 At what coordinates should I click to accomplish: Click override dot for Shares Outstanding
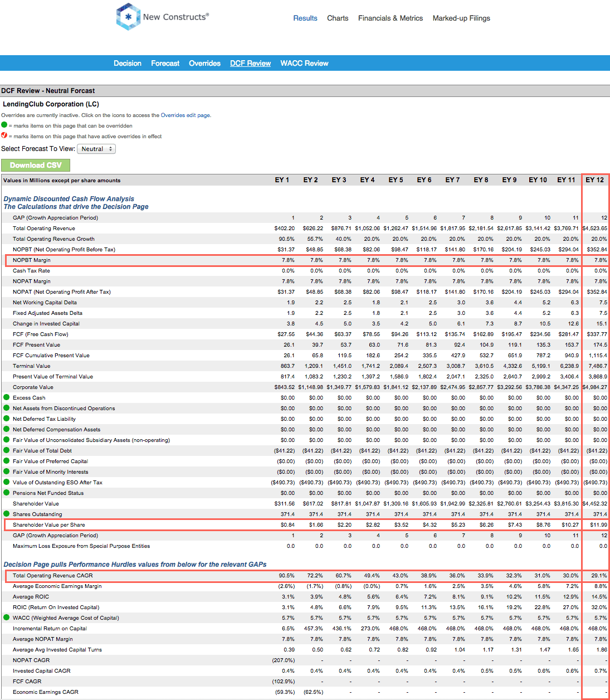[7, 514]
